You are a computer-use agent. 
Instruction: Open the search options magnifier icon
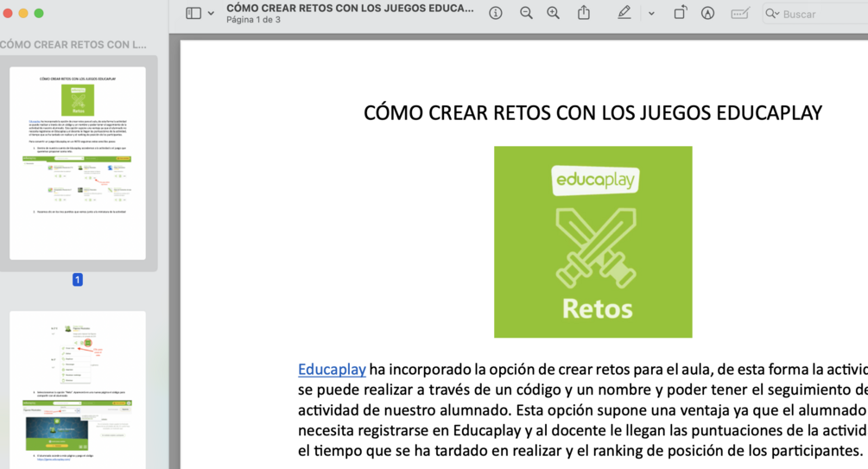772,14
